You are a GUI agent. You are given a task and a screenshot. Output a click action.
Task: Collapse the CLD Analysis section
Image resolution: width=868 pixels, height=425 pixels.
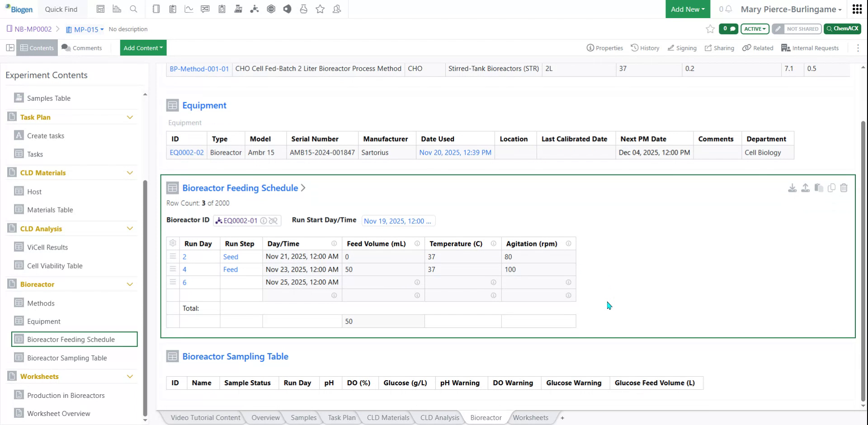pos(130,228)
